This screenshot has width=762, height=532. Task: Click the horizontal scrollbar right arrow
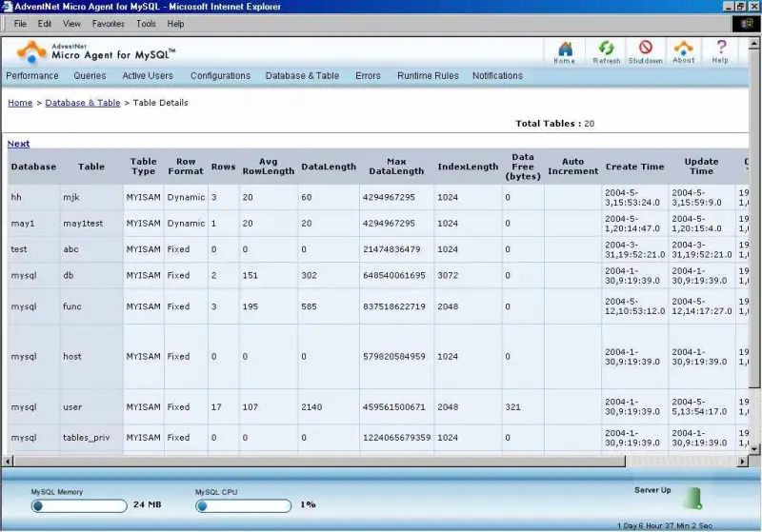742,461
